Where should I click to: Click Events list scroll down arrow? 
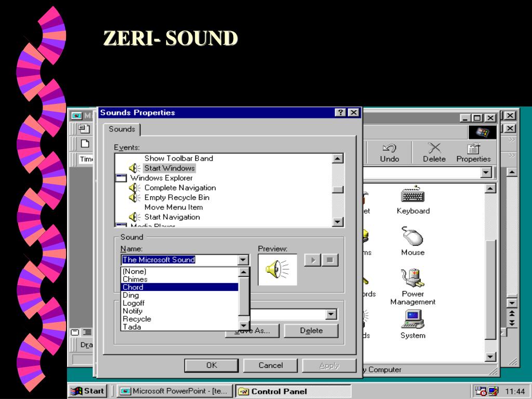click(338, 222)
